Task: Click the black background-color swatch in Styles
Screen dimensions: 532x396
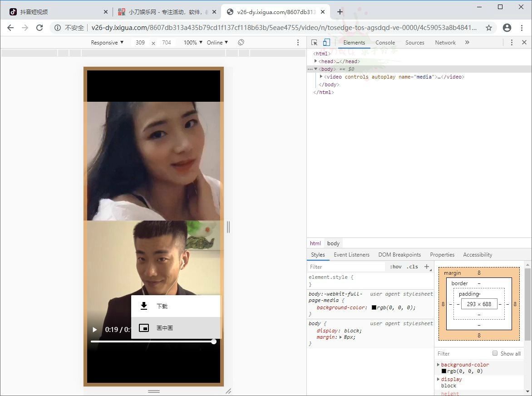Action: click(x=374, y=307)
